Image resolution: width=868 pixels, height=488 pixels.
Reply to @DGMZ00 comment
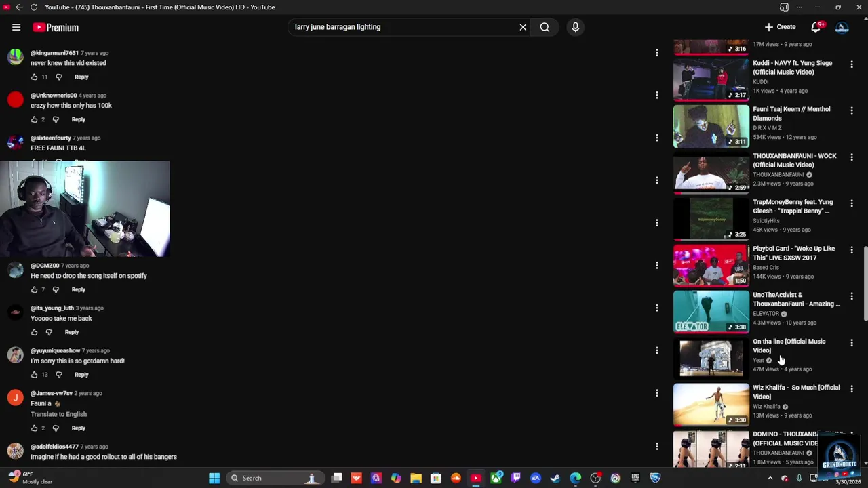(x=78, y=289)
